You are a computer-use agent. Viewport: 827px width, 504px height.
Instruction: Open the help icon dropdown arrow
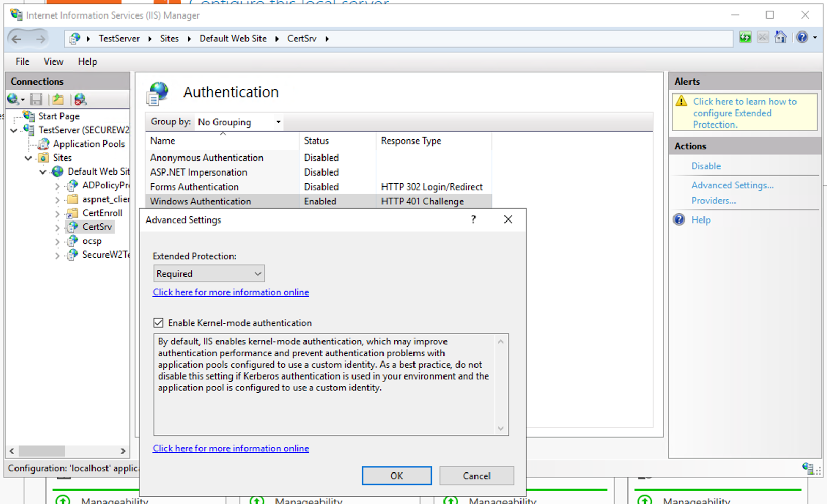click(x=815, y=37)
